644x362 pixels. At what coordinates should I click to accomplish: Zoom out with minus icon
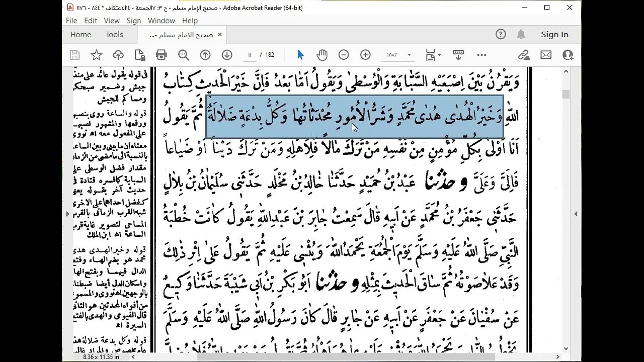click(x=344, y=55)
